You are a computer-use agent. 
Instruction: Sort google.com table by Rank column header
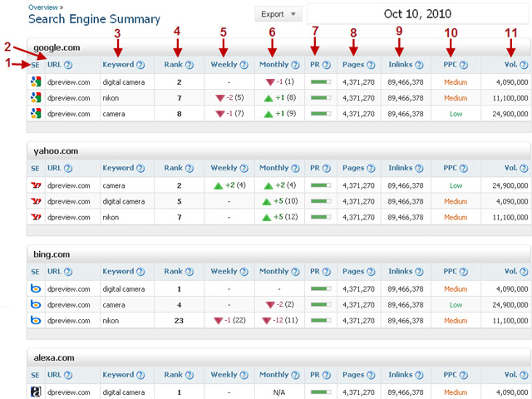point(172,65)
